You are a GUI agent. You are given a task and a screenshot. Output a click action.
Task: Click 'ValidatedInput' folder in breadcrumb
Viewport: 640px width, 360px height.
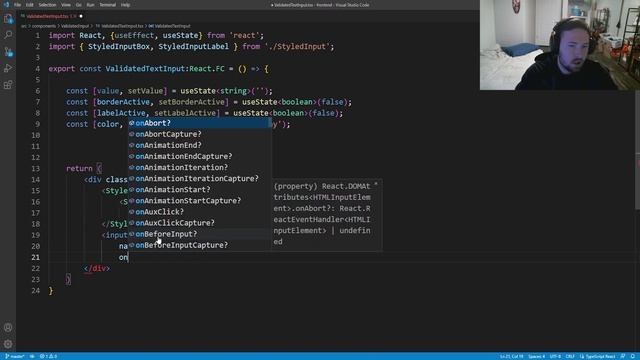pyautogui.click(x=75, y=26)
